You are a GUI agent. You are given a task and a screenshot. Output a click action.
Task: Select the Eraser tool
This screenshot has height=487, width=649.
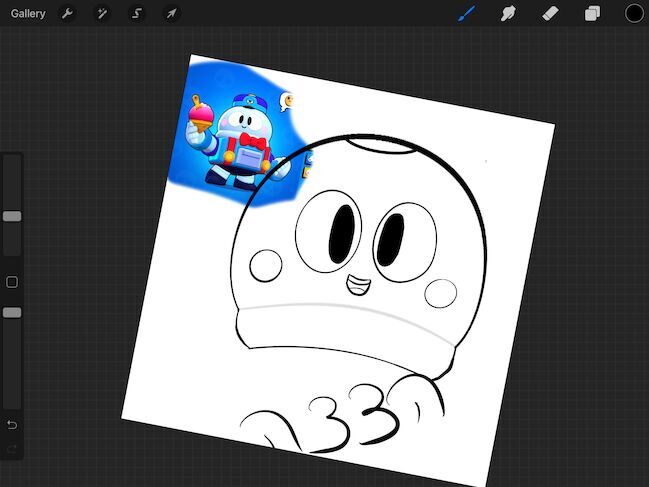(x=550, y=14)
